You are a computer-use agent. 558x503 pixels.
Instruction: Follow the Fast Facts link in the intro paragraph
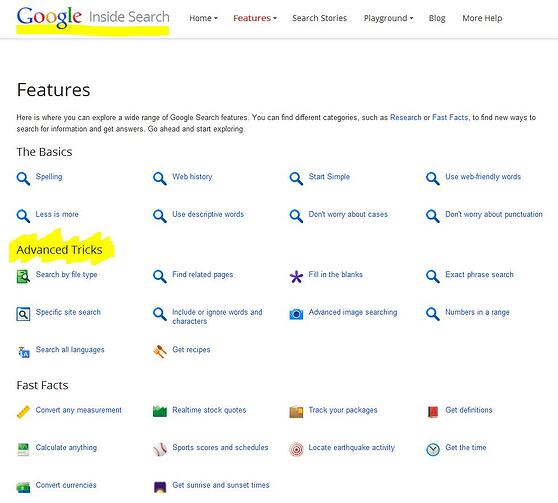point(450,117)
